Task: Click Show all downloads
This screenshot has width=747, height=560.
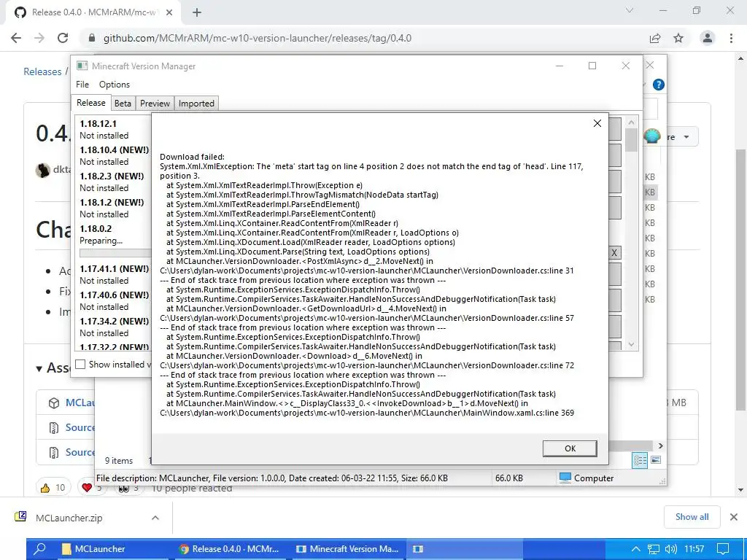Action: 692,517
